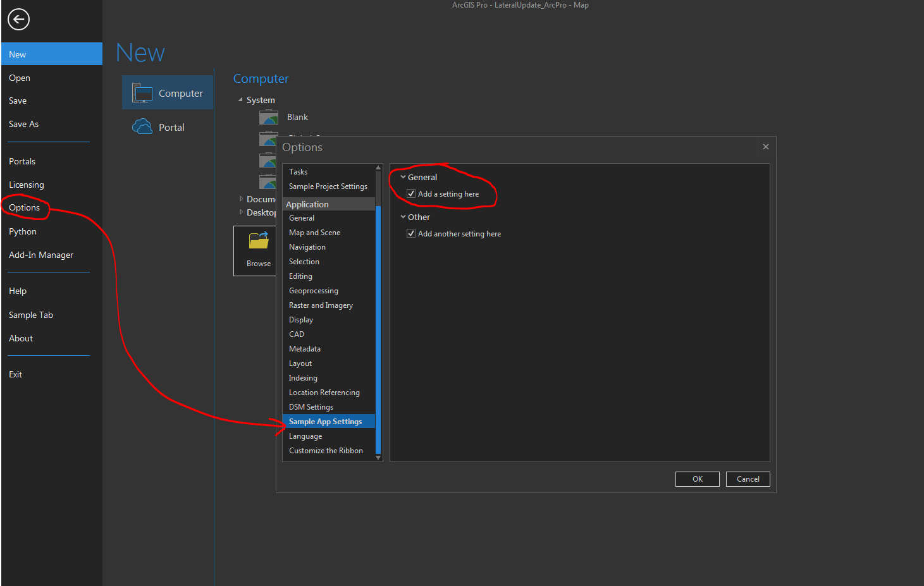
Task: Close the Options dialog
Action: pos(766,147)
